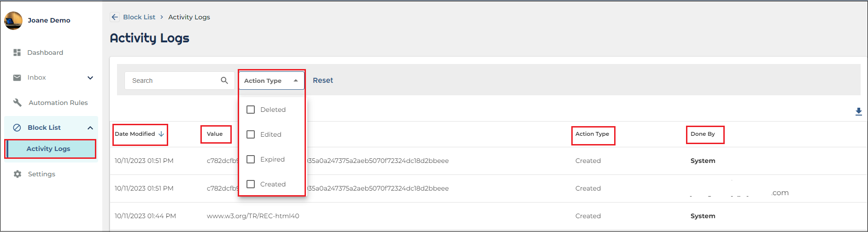
Task: Click the Automation Rules wrench icon
Action: (18, 103)
